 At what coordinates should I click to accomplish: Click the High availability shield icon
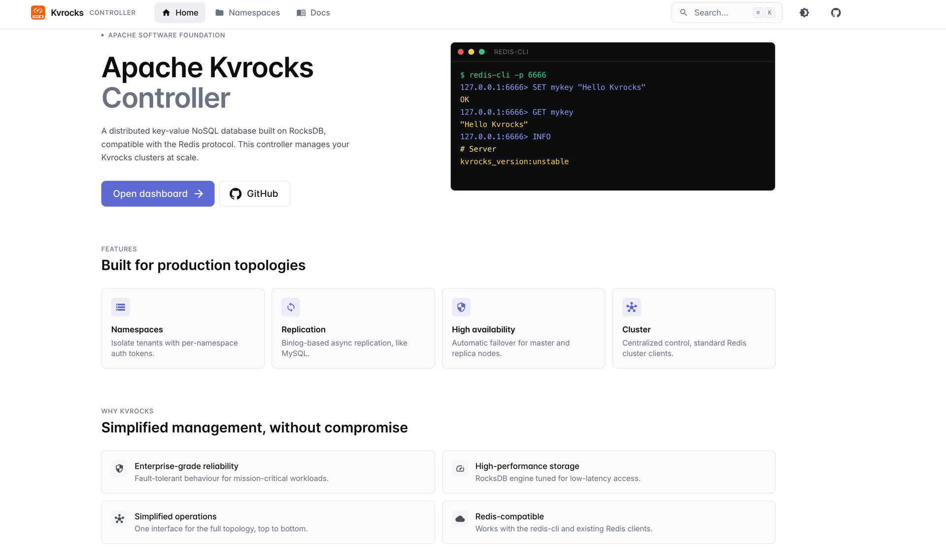click(461, 307)
